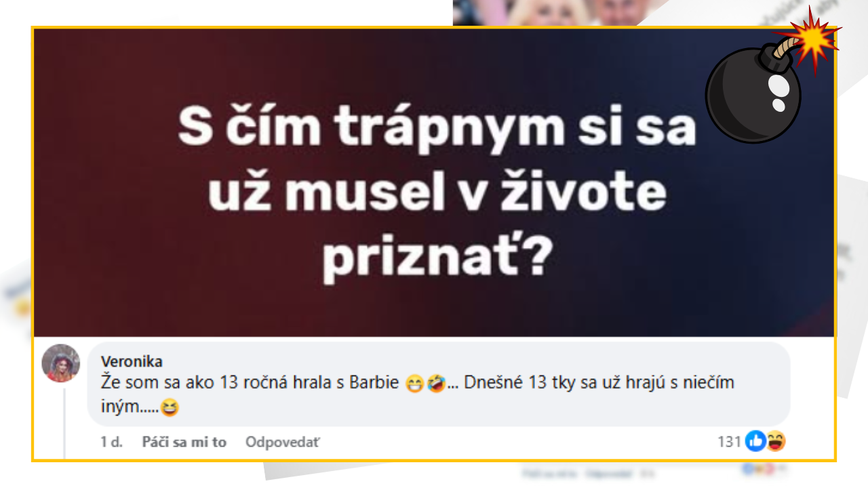The width and height of the screenshot is (868, 488).
Task: Open Veronika's profile via her name
Action: (132, 361)
